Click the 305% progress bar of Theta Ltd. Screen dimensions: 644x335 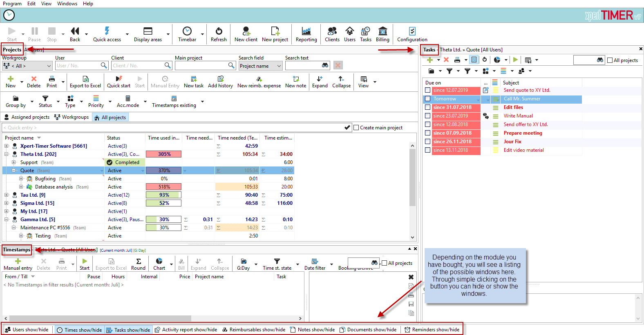(163, 154)
